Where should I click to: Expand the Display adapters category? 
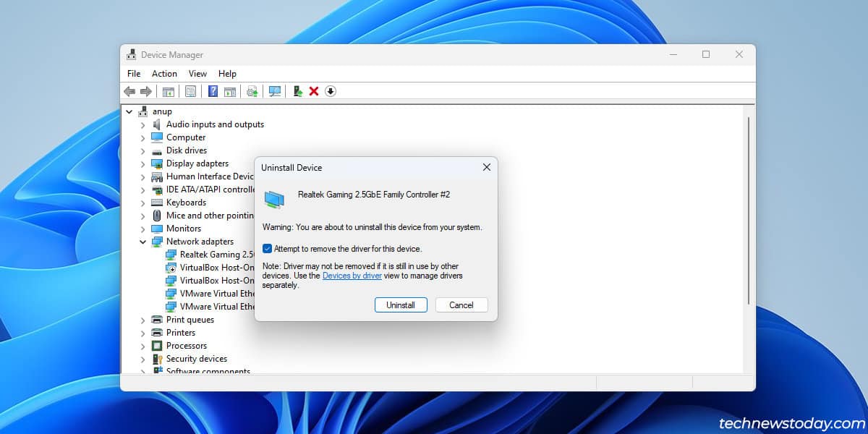click(142, 163)
